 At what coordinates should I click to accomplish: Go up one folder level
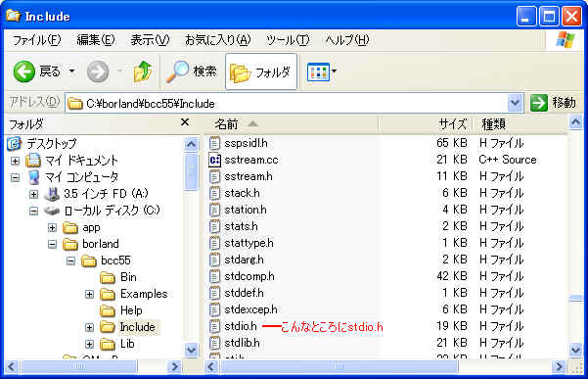143,71
